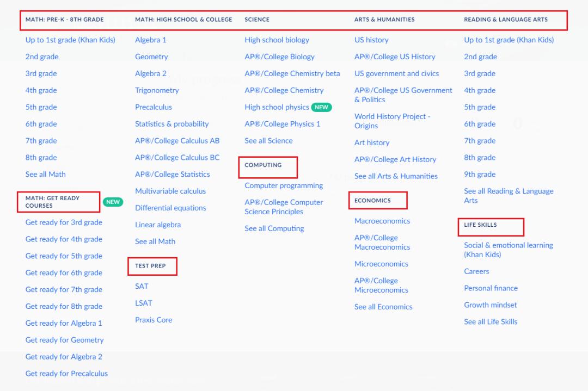The width and height of the screenshot is (588, 391).
Task: Select Macroeconomics course link
Action: point(382,221)
